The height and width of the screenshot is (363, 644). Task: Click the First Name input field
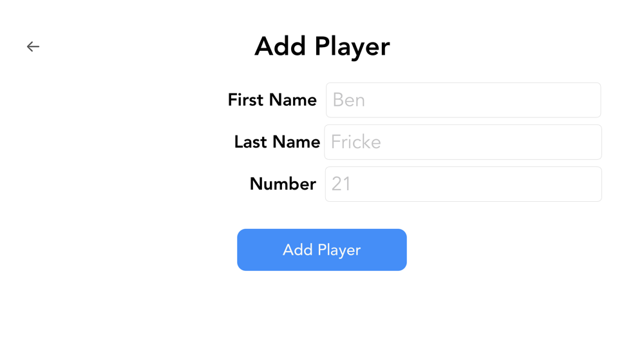tap(463, 100)
